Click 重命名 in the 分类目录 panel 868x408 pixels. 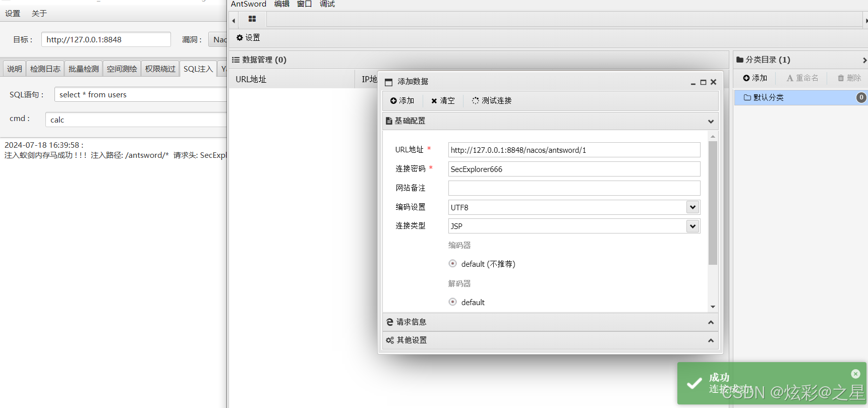[x=802, y=78]
